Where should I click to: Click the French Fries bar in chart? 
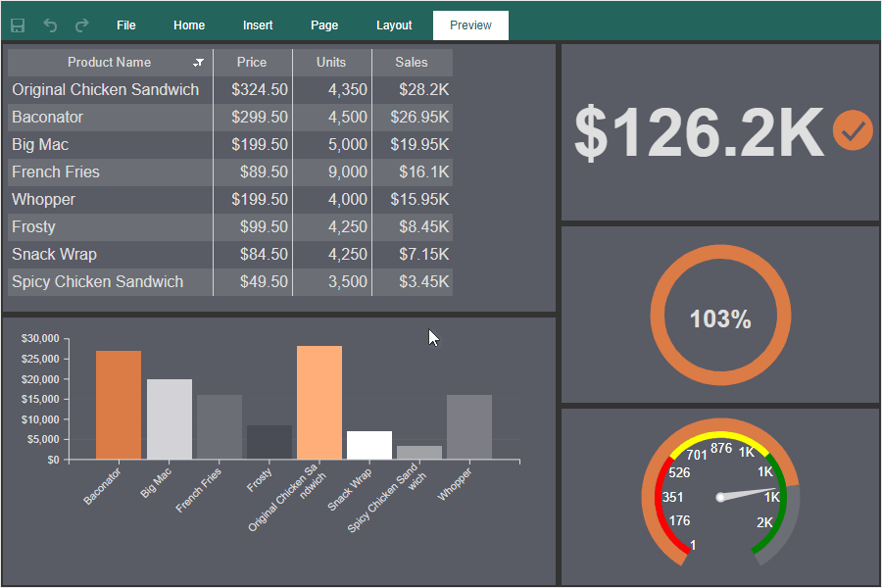(220, 427)
